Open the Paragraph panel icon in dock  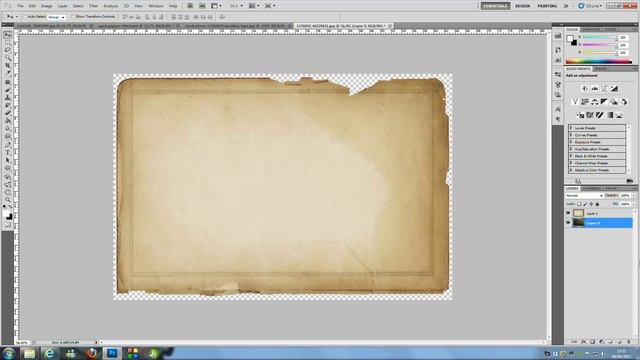pos(558,119)
